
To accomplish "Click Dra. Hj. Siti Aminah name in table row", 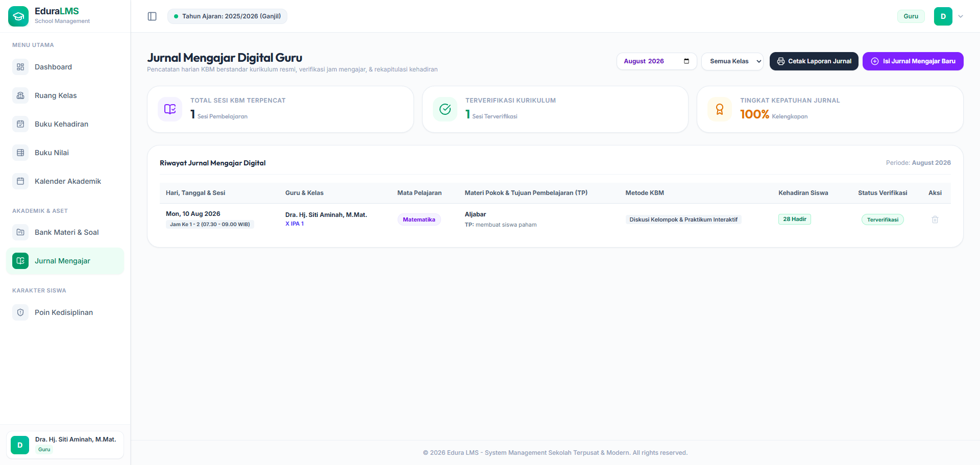I will 326,215.
